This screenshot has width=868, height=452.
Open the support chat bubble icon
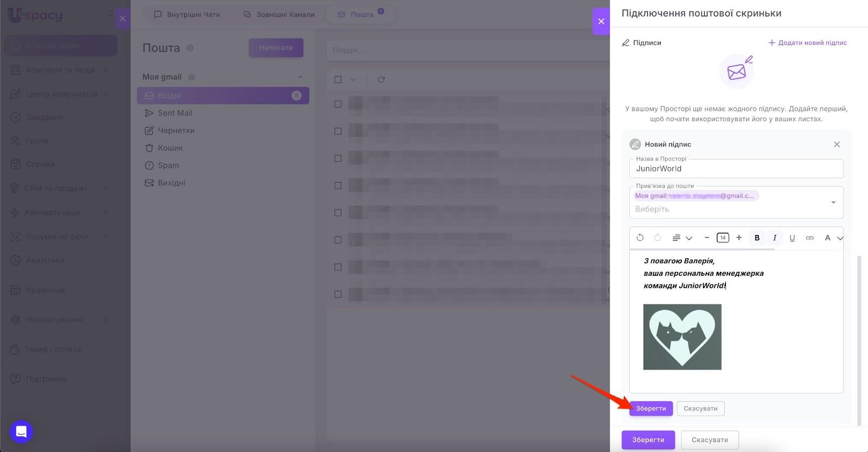[21, 432]
